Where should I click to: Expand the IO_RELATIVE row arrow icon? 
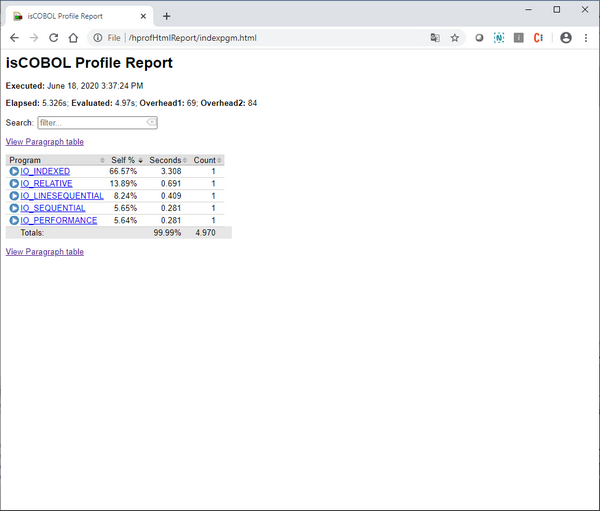click(14, 183)
